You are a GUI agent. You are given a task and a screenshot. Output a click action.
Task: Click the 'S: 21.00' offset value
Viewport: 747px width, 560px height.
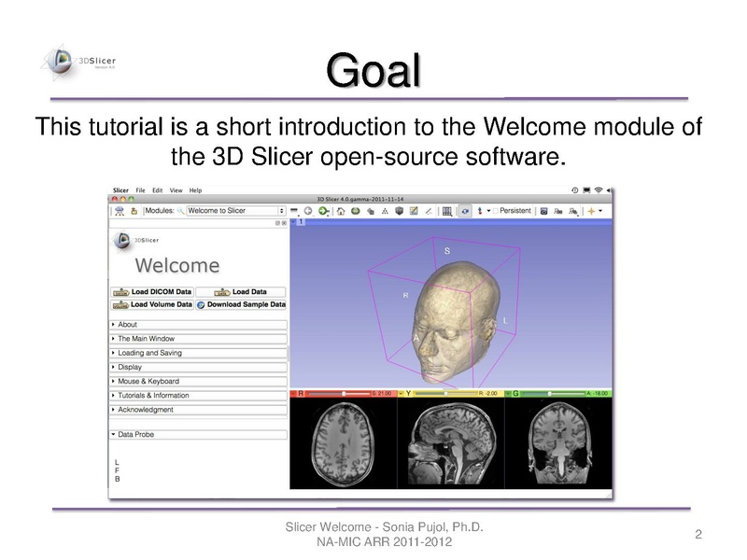coord(382,393)
